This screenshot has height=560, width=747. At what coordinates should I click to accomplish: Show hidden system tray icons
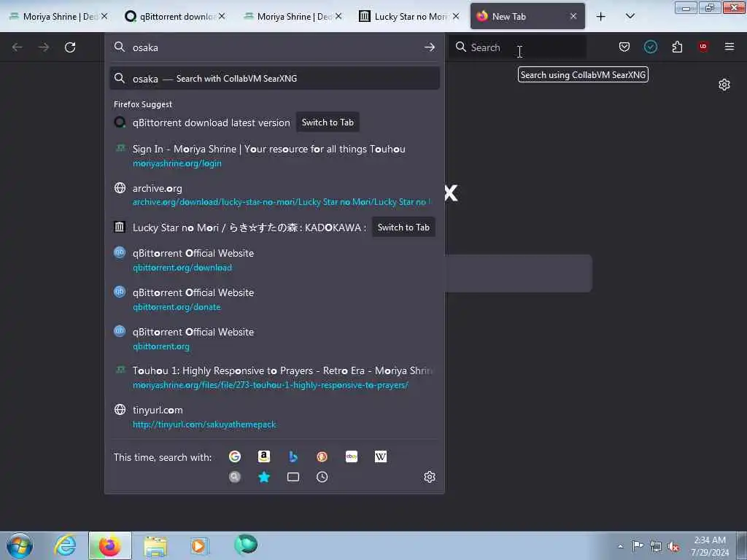pyautogui.click(x=620, y=546)
